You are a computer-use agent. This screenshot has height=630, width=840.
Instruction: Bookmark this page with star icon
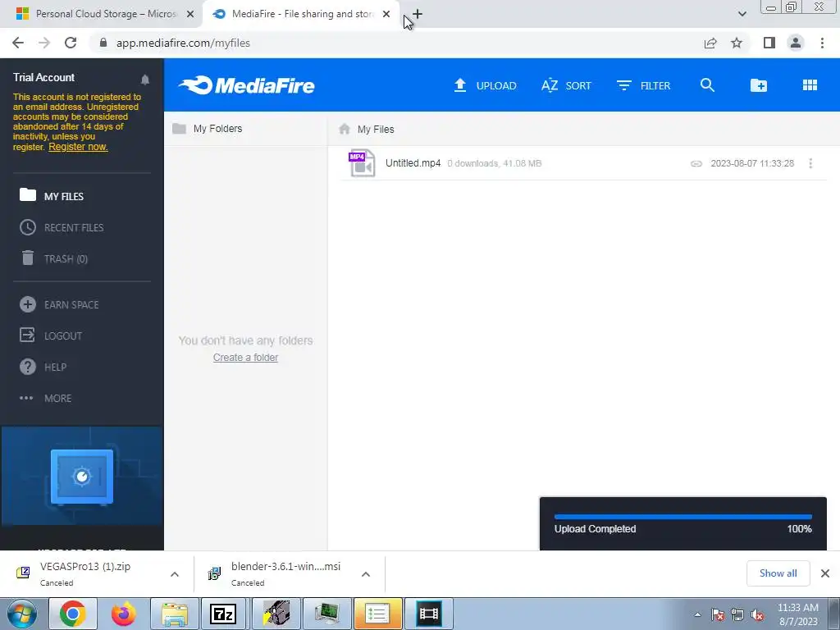737,43
